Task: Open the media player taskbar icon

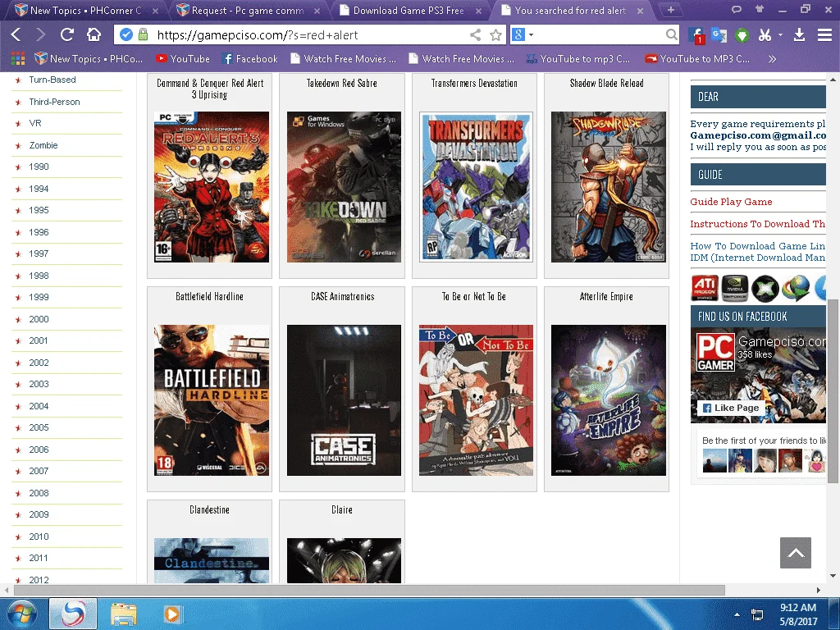Action: click(172, 614)
